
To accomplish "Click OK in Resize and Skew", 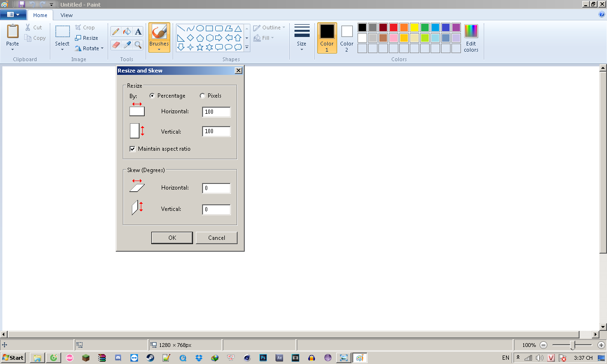I will 172,238.
